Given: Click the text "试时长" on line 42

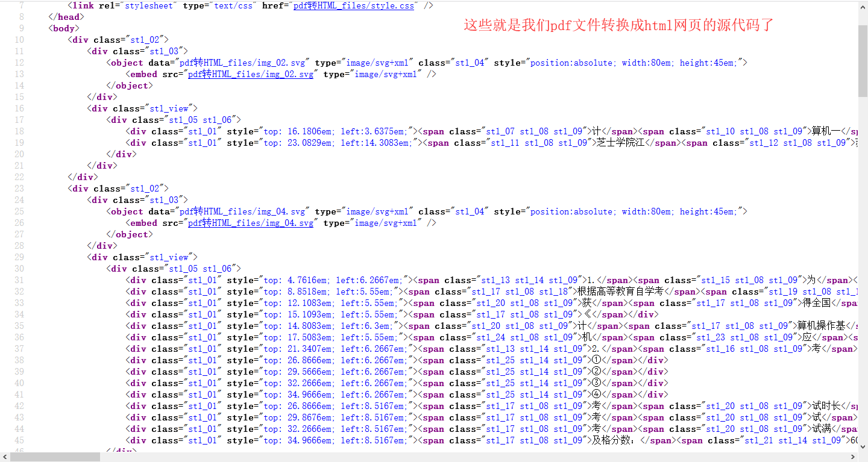Looking at the screenshot, I should click(x=826, y=406).
